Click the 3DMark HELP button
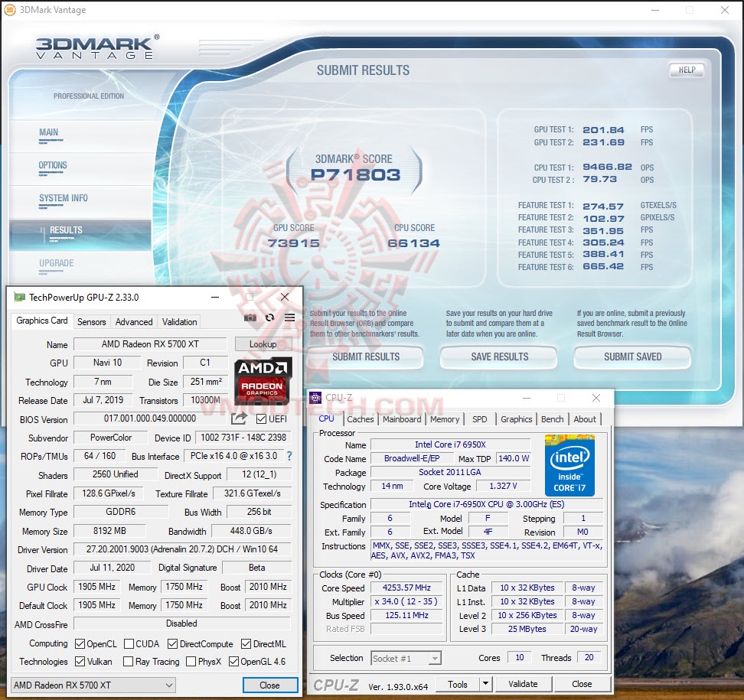Screen dimensions: 744x700 687,70
